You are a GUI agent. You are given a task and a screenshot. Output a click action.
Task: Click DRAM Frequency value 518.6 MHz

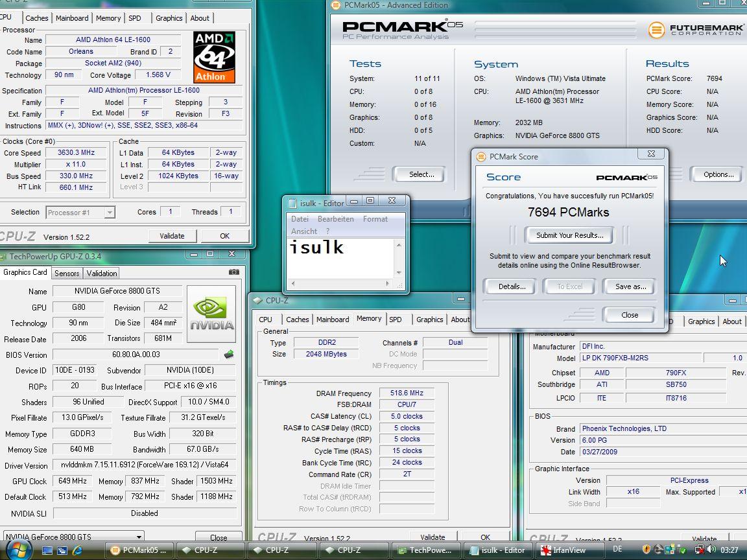tap(407, 393)
